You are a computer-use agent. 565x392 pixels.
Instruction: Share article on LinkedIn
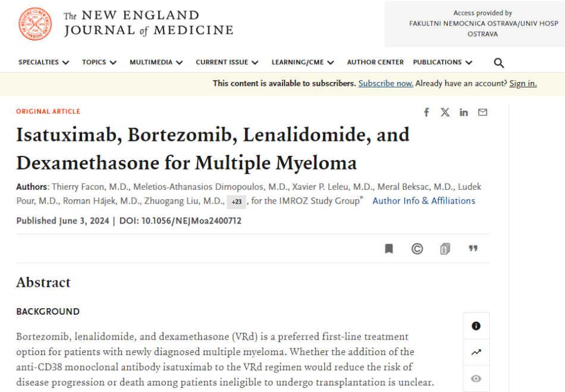point(464,112)
